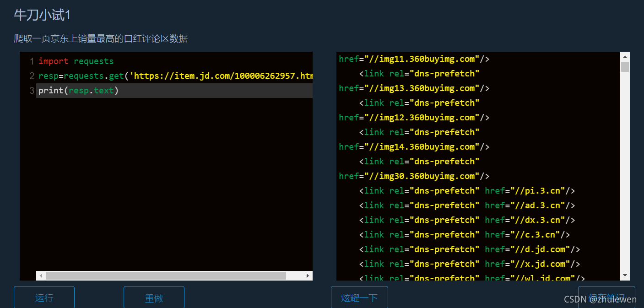
Task: Click line number 3 in gutter
Action: pyautogui.click(x=32, y=91)
